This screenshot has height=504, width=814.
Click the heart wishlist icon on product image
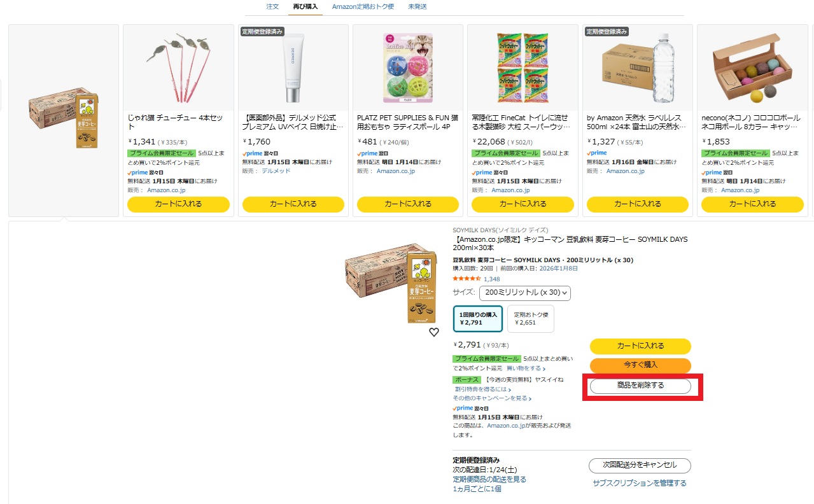(434, 332)
